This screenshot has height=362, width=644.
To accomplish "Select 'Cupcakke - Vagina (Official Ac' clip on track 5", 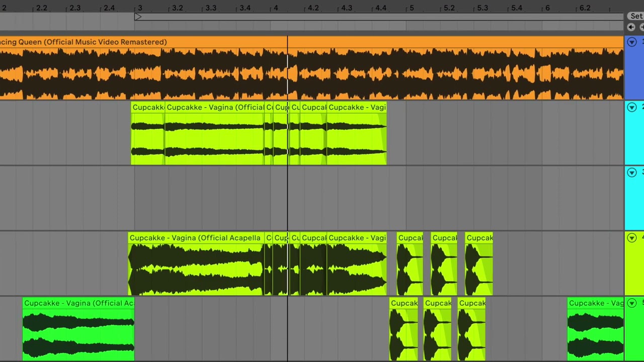I will 78,329.
